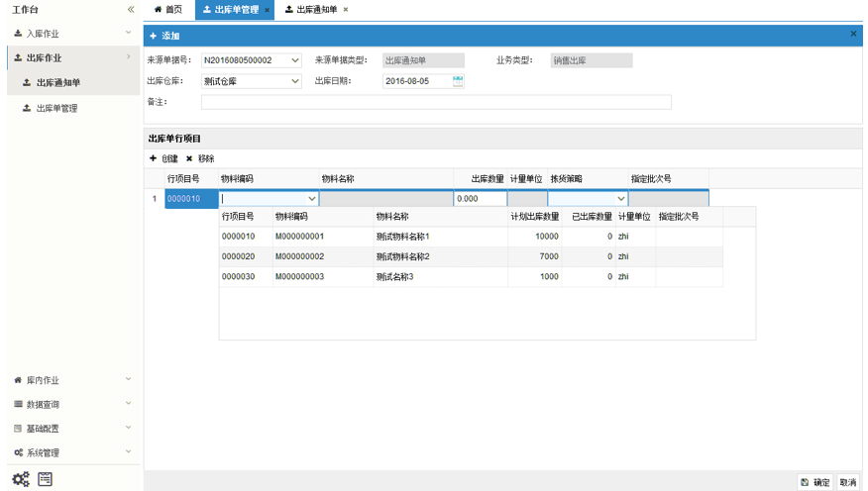Click the 出库数量 field showing 0.000
Viewport: 868px width, 491px height.
[x=481, y=199]
